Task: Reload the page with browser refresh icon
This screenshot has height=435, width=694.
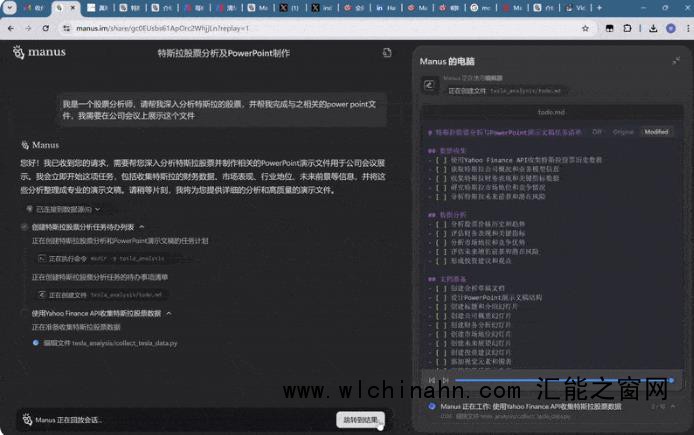Action: pyautogui.click(x=47, y=28)
